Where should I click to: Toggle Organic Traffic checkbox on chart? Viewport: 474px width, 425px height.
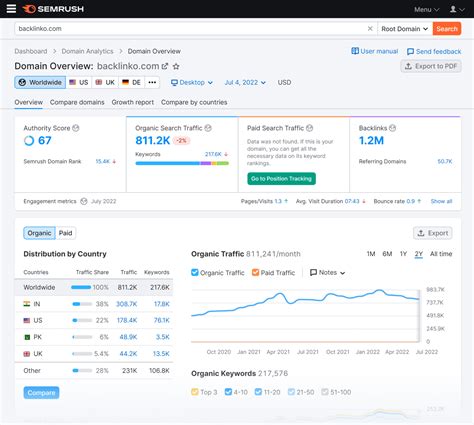[x=195, y=272]
